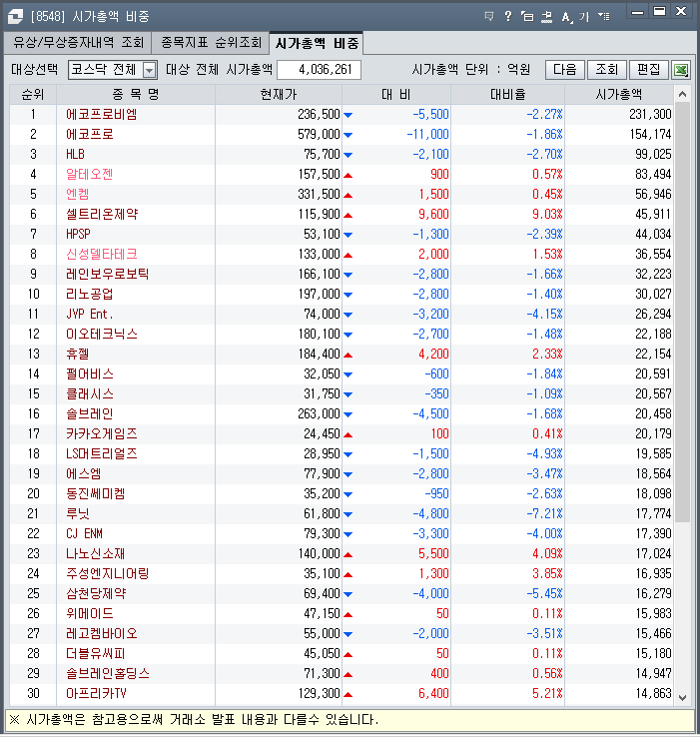Screen dimensions: 700x737
Task: Open the message bubble icon in title bar
Action: (489, 16)
